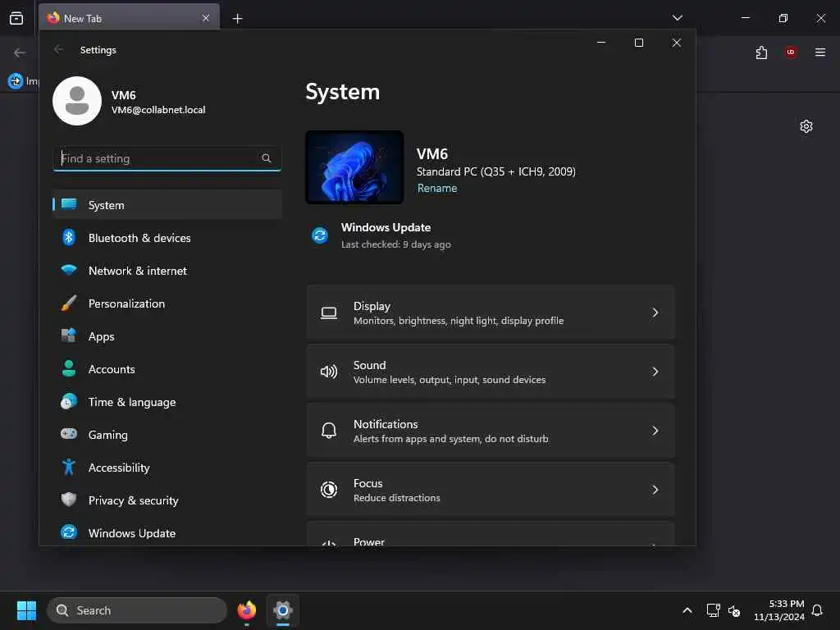Select the New Tab tab in Firefox
Image resolution: width=840 pixels, height=630 pixels.
pos(129,18)
